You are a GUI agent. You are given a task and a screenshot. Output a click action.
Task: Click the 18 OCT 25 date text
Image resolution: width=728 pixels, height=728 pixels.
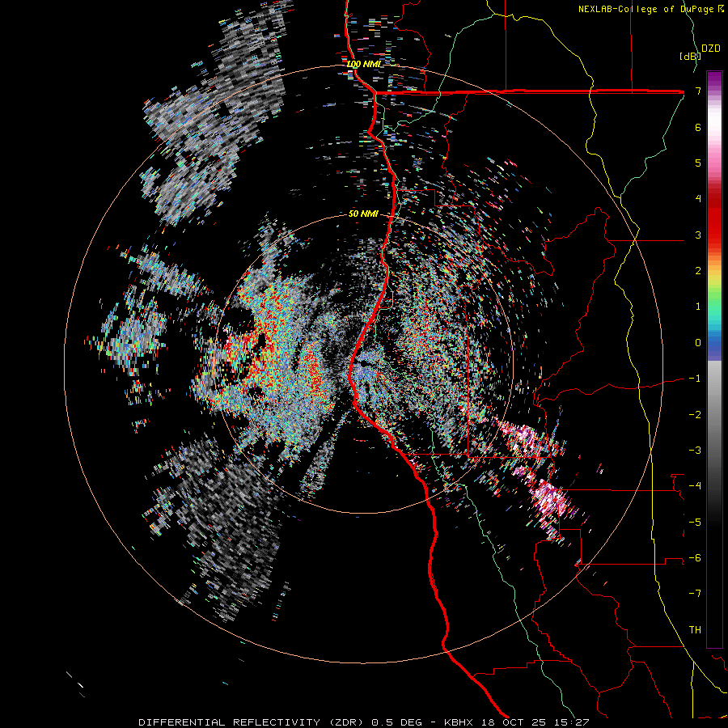[x=513, y=722]
